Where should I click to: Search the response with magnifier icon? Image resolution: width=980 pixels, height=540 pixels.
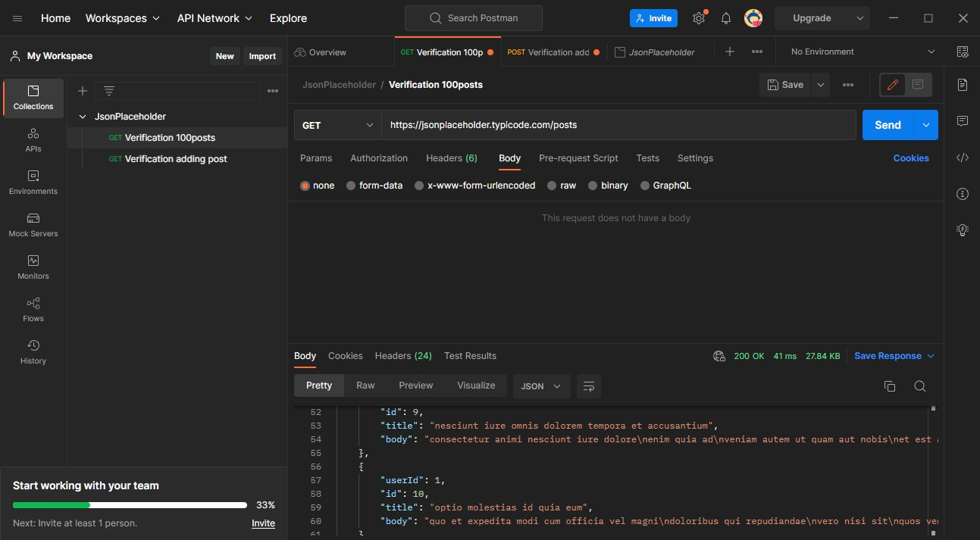pos(919,386)
